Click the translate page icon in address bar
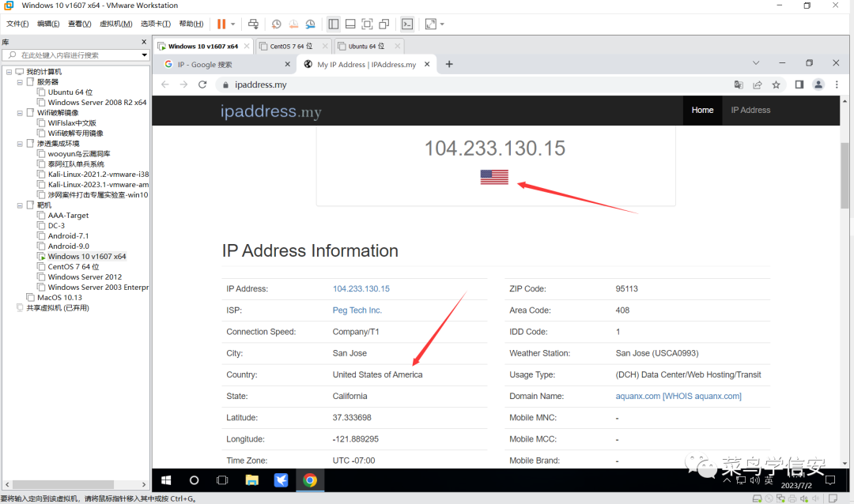 click(739, 85)
